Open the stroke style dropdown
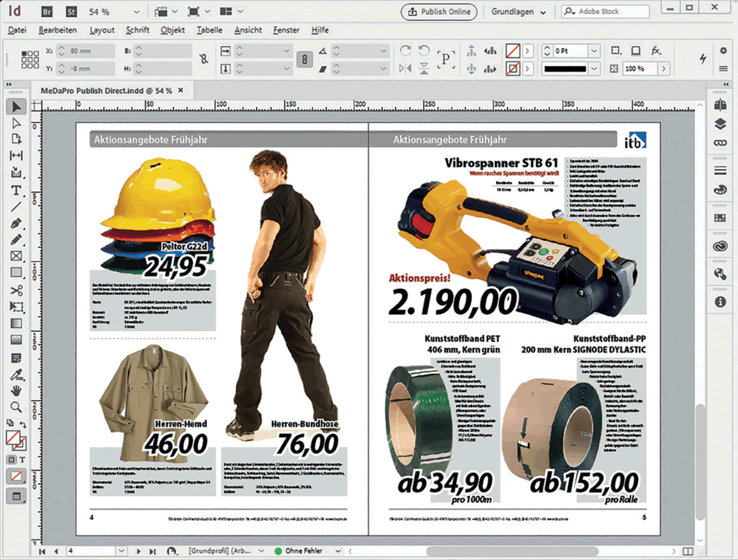The width and height of the screenshot is (738, 560). [x=594, y=68]
